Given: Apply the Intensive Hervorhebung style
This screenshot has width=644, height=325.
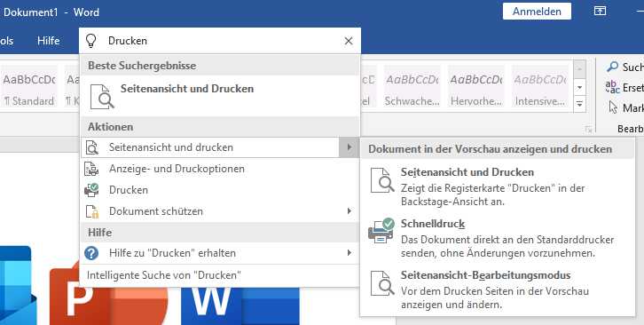Looking at the screenshot, I should pyautogui.click(x=540, y=86).
